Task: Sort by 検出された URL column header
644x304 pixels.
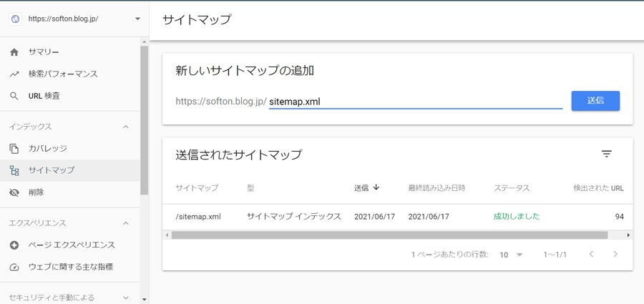Action: tap(598, 188)
